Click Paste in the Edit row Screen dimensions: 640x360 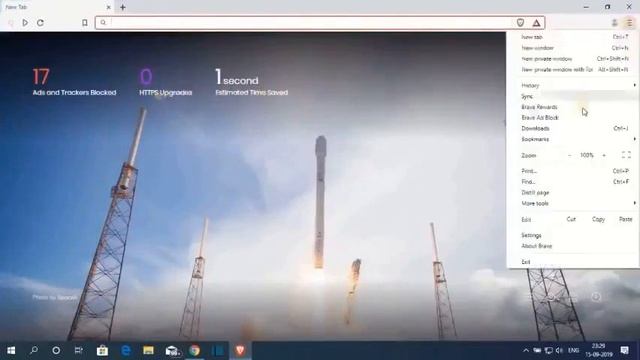tap(625, 220)
